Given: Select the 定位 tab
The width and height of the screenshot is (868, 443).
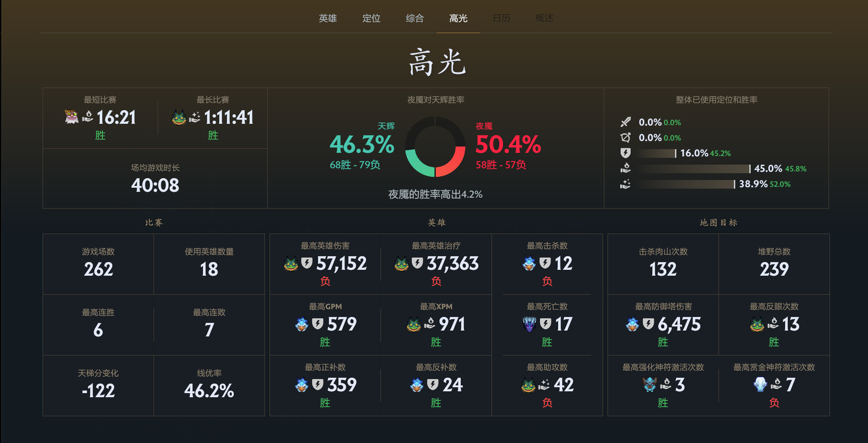Looking at the screenshot, I should 371,19.
